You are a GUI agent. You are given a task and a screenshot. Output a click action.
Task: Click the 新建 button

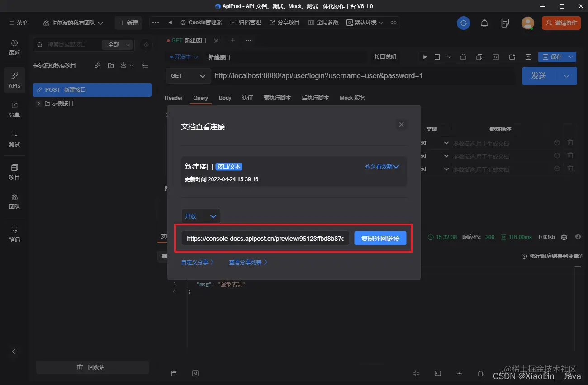click(128, 23)
